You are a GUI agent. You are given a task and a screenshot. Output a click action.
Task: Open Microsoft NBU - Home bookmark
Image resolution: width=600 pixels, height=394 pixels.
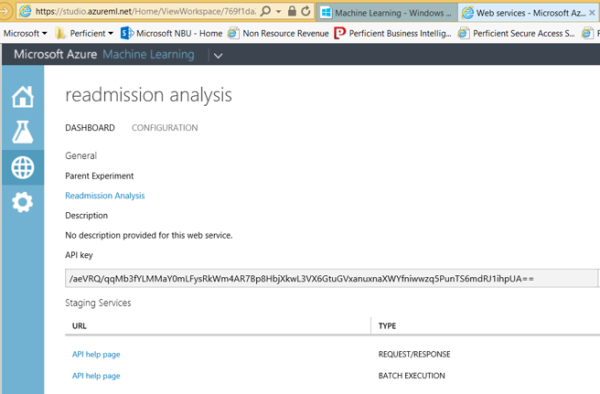tap(171, 34)
